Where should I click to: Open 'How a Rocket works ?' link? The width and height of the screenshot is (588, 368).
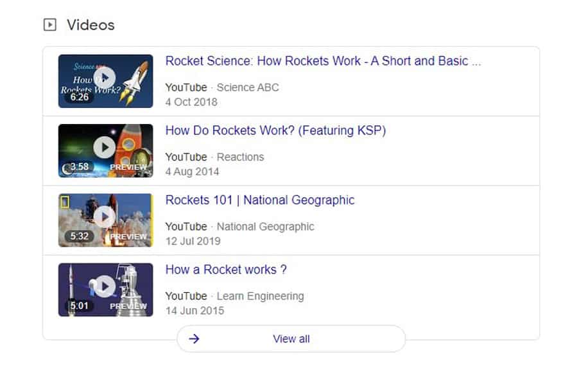click(x=226, y=269)
